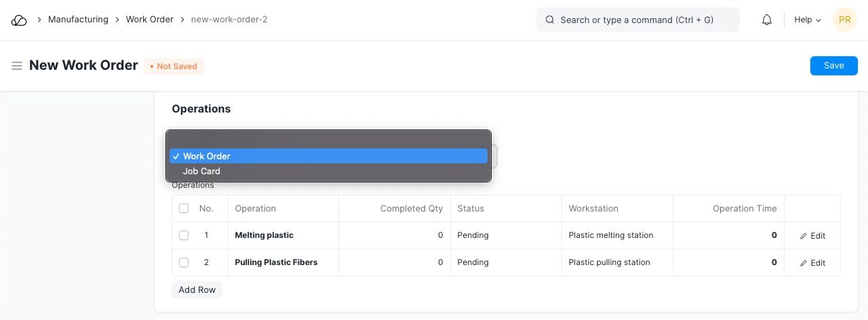Click the Plastic melting station workstation cell
The width and height of the screenshot is (868, 320).
611,235
